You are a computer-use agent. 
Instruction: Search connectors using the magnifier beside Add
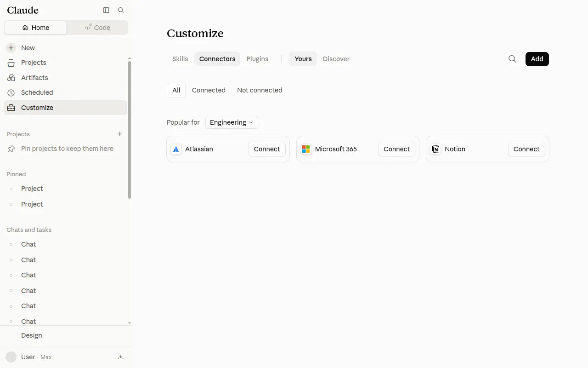(512, 59)
